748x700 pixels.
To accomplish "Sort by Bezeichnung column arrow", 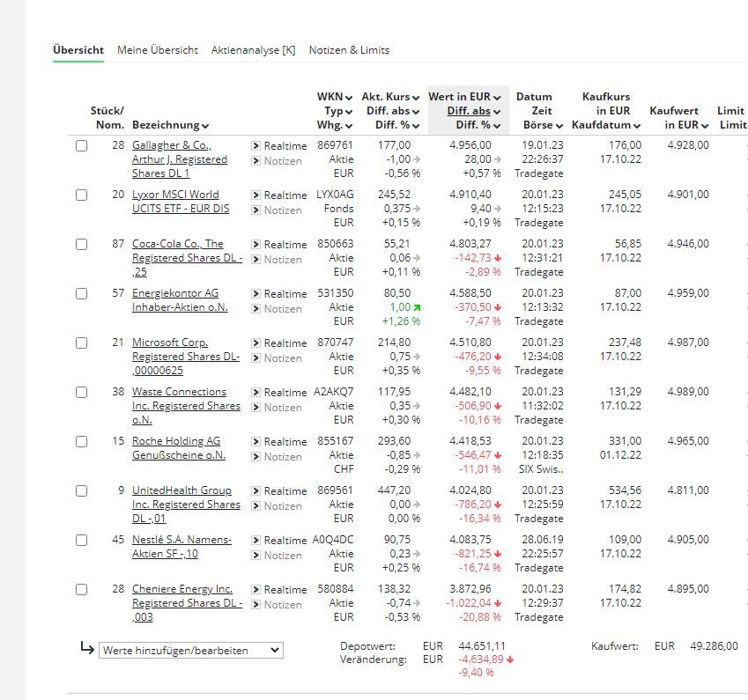I will pos(205,126).
